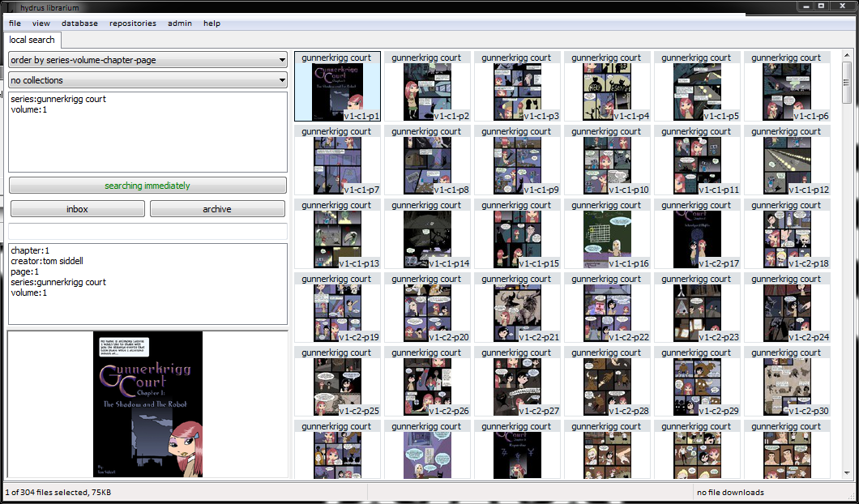This screenshot has width=859, height=504.
Task: Select series:gunnerkrigg court in the active search box
Action: coord(58,99)
